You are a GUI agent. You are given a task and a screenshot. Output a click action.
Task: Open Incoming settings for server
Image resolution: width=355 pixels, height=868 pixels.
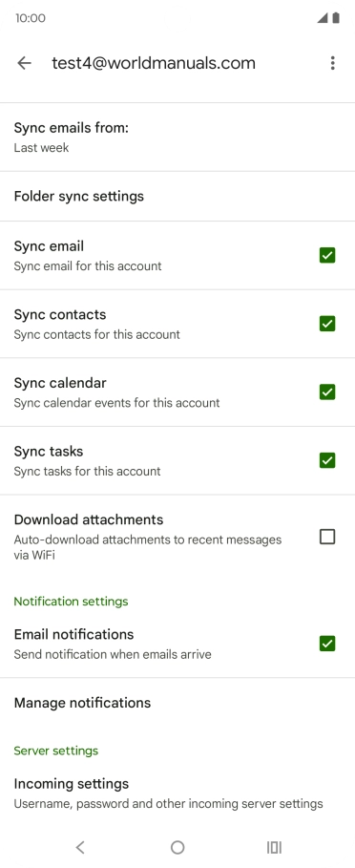[177, 794]
